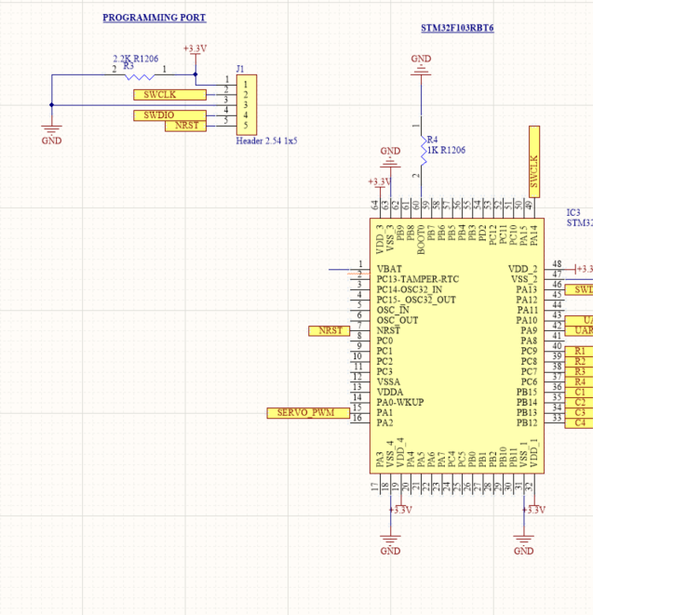Click the VDD_2 pin label
700x615 pixels.
(523, 269)
